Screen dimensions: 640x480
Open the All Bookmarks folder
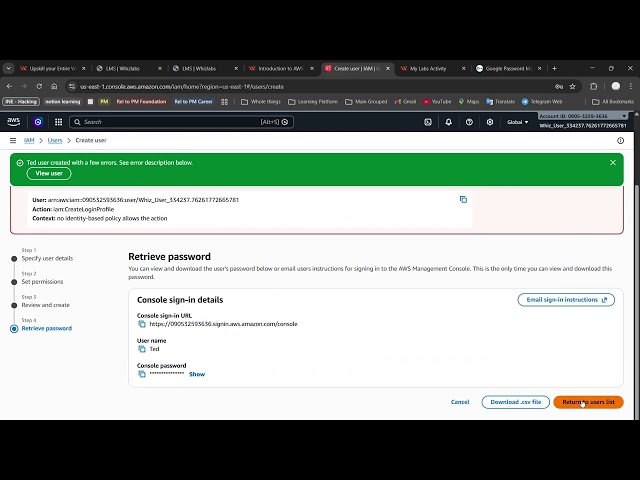613,102
